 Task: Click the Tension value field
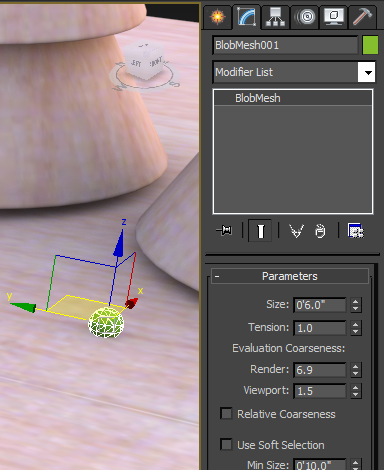(x=320, y=328)
